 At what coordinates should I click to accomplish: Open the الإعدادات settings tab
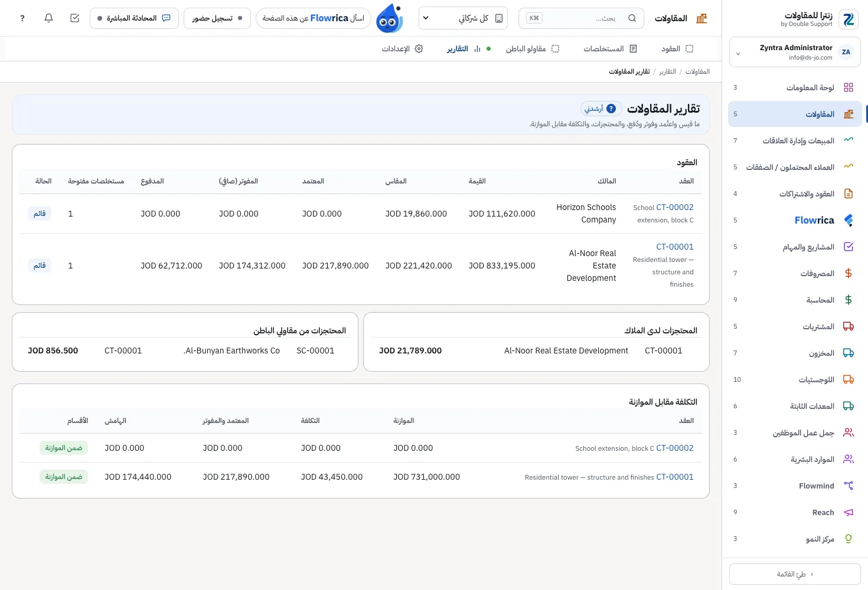[x=402, y=49]
